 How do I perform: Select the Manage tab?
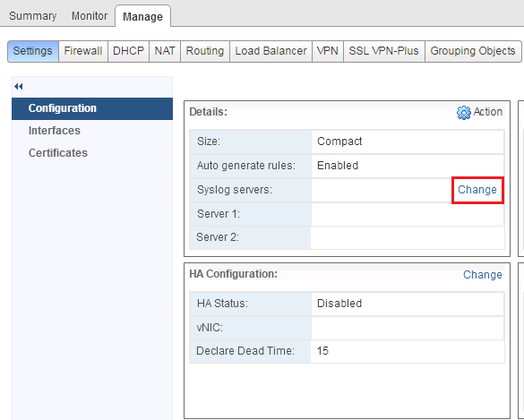coord(142,16)
